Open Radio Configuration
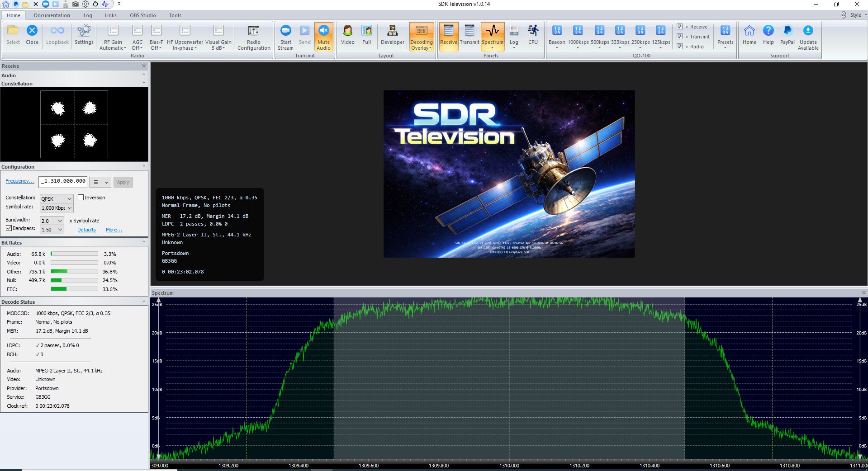Image resolution: width=868 pixels, height=471 pixels. pyautogui.click(x=254, y=37)
